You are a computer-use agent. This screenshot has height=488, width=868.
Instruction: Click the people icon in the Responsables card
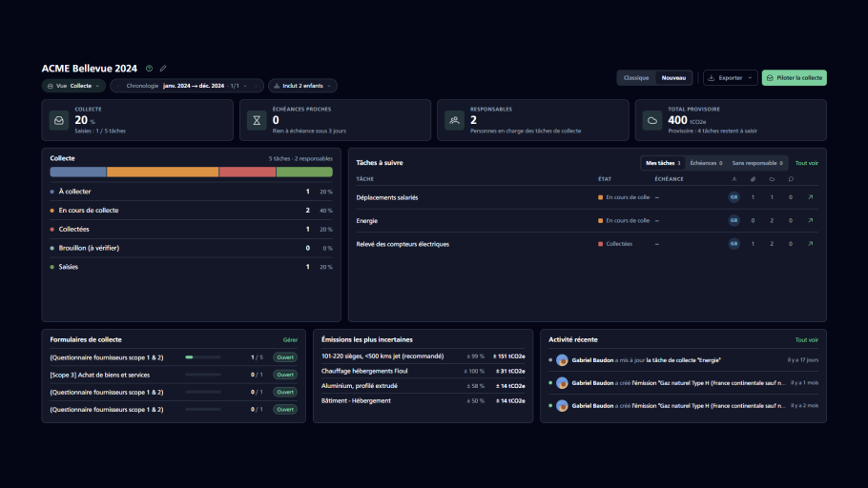[x=454, y=121]
